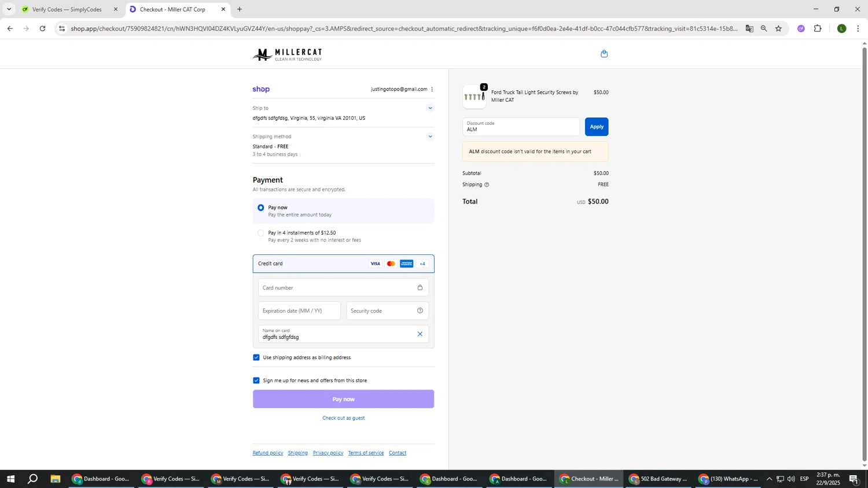Screen dimensions: 868x488
Task: Click the tail light screws product thumbnail
Action: click(x=475, y=97)
